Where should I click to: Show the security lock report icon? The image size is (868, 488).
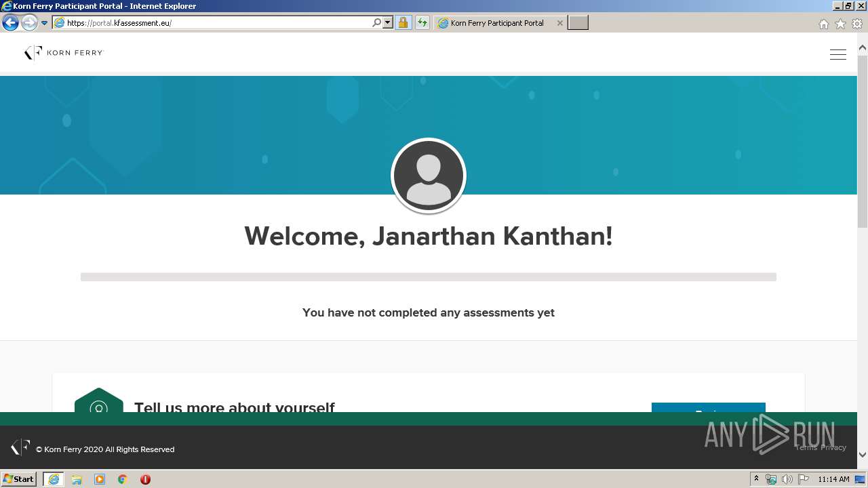(x=403, y=22)
